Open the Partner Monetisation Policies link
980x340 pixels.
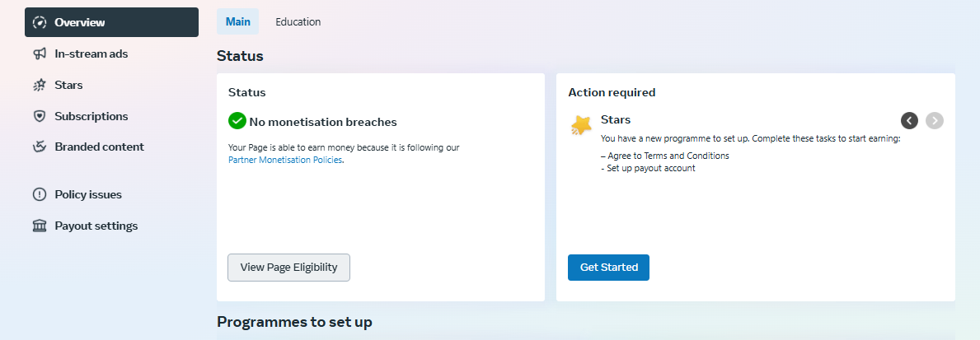tap(286, 160)
